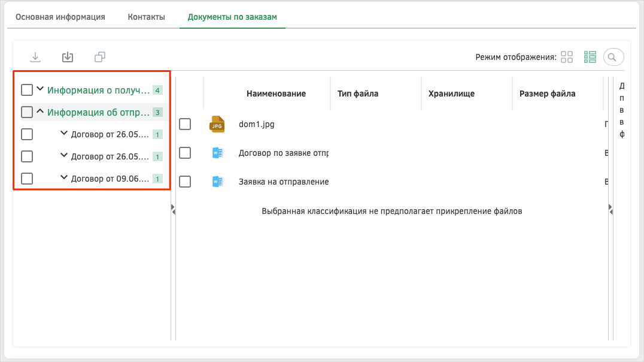This screenshot has height=362, width=644.
Task: Tick checkbox for second Договор от 26.05.… row
Action: point(27,157)
